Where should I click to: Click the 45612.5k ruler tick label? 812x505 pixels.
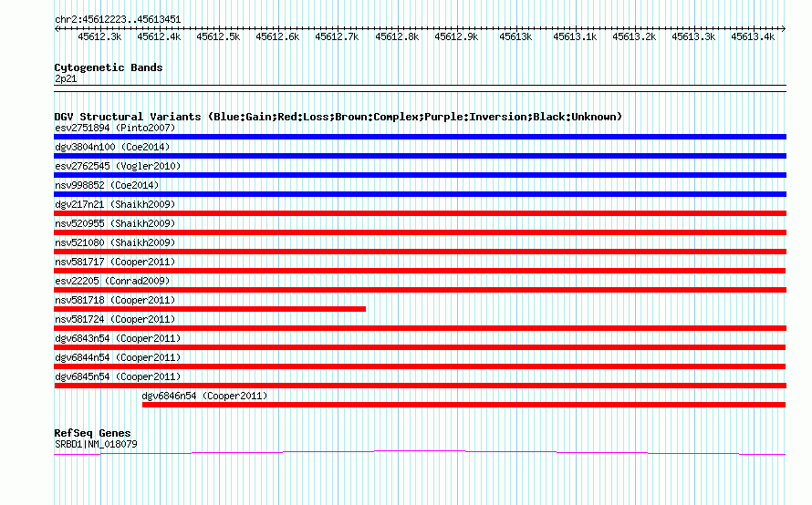point(219,36)
